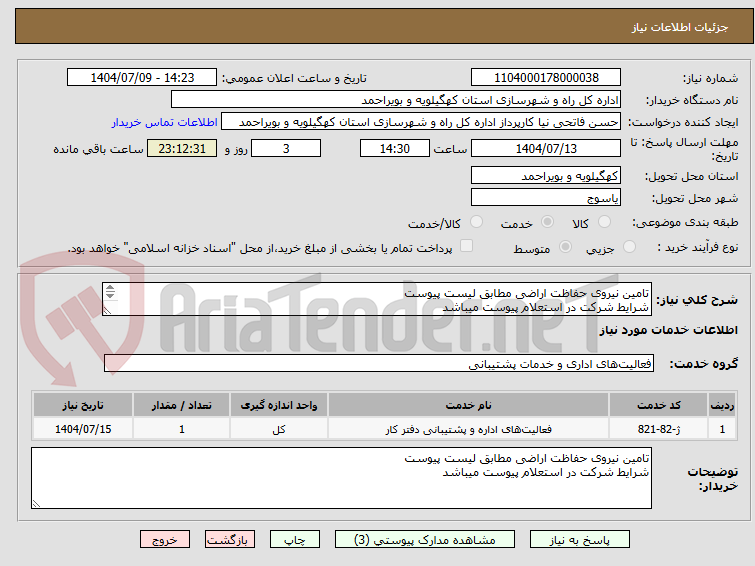This screenshot has width=755, height=566.
Task: Click the نام خدمت column header
Action: tap(469, 405)
